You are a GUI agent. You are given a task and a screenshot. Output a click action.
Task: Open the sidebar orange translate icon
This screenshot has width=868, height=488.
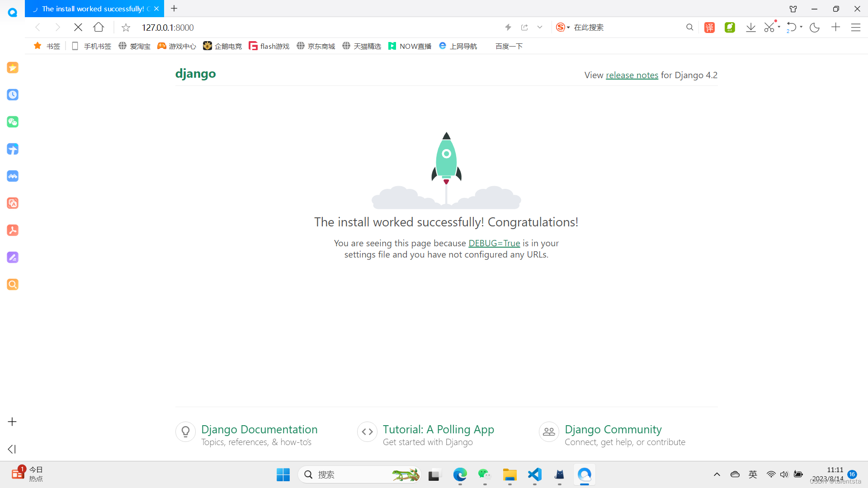coord(13,203)
